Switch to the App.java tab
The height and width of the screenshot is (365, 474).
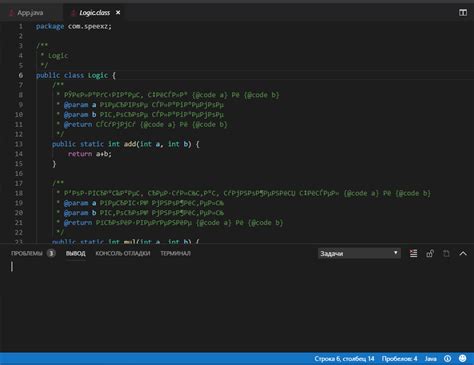pos(30,13)
